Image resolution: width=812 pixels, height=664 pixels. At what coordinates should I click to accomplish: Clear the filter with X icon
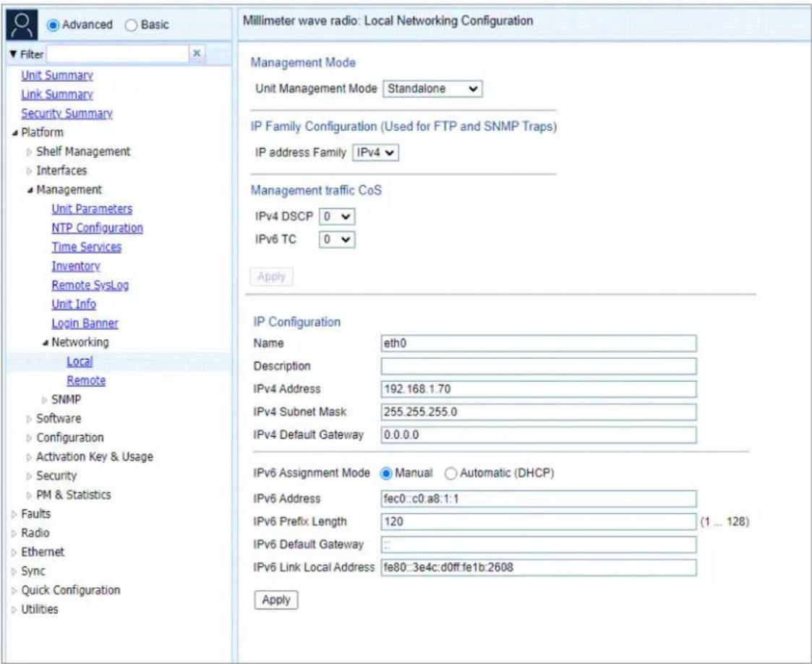coord(197,54)
